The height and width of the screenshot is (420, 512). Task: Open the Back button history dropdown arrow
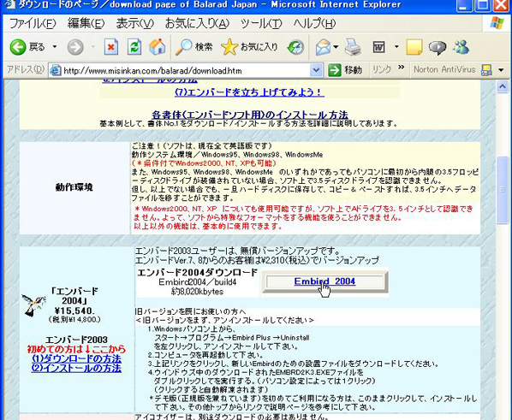click(x=55, y=47)
